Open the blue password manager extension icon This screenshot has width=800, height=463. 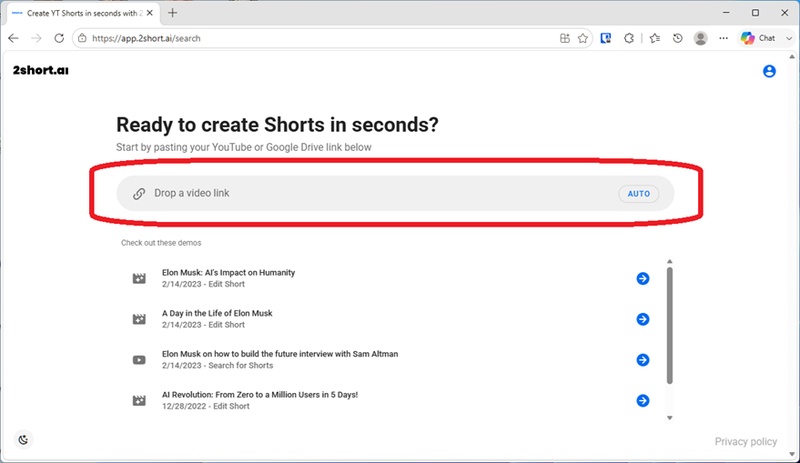pos(606,38)
